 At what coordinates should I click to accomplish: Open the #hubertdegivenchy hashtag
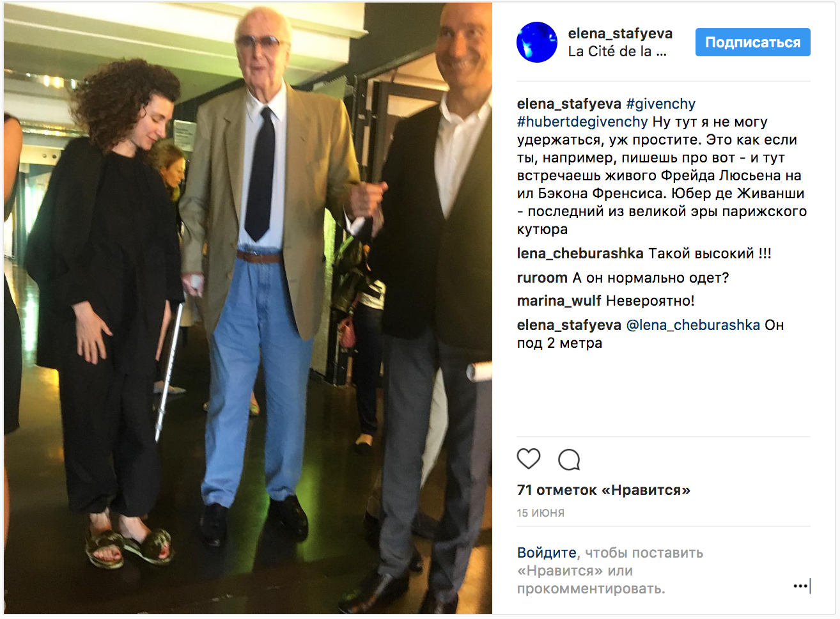pos(582,121)
